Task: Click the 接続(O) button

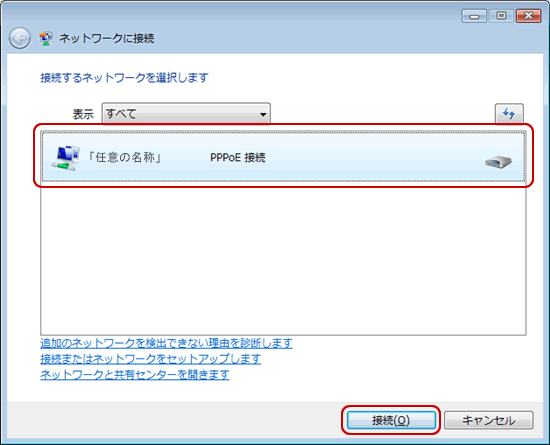Action: pyautogui.click(x=391, y=420)
